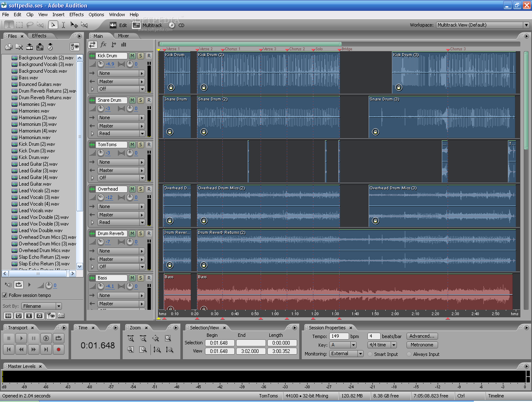Open the Options menu

96,15
